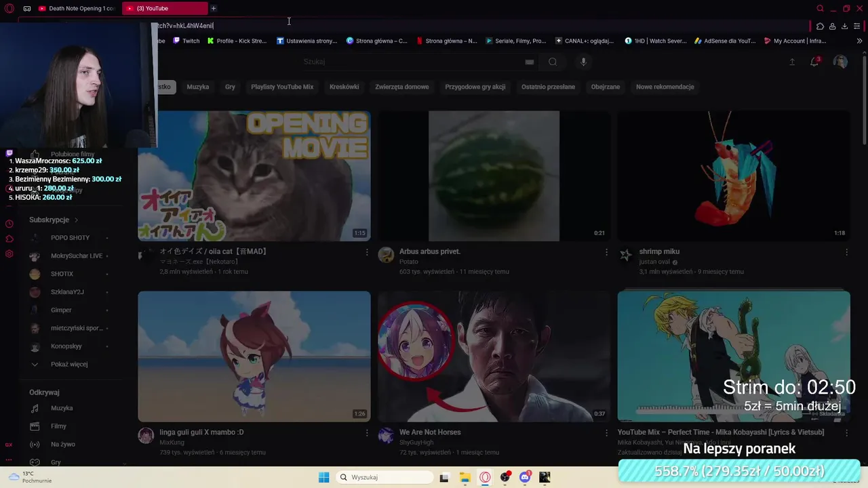868x488 pixels.
Task: Open Opera sidebar extensions cube icon
Action: [x=9, y=239]
